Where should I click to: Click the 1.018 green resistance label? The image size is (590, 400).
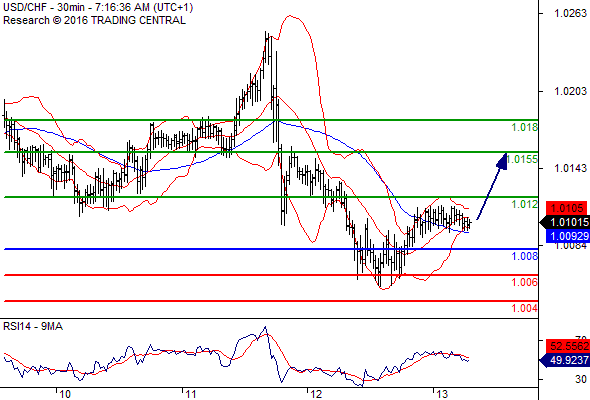click(525, 128)
